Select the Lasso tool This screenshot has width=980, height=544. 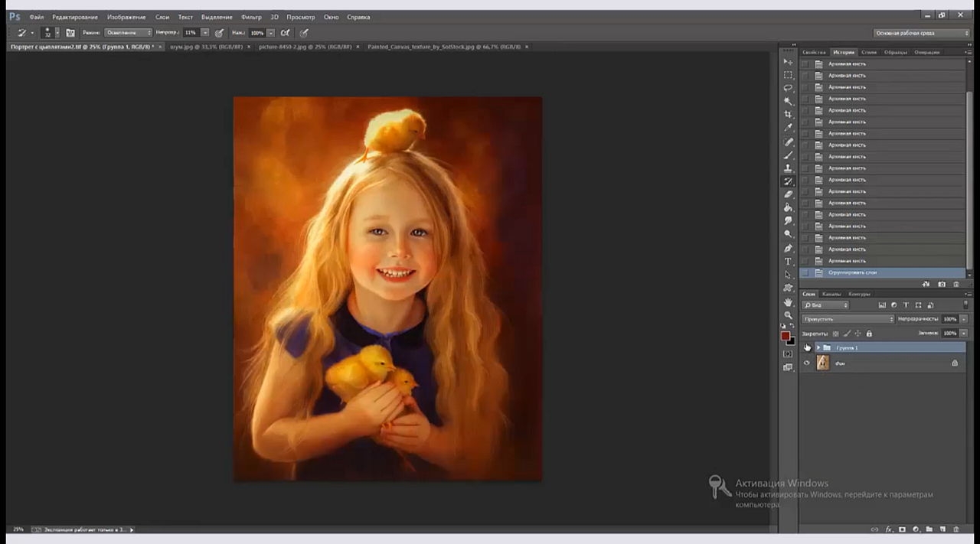788,88
